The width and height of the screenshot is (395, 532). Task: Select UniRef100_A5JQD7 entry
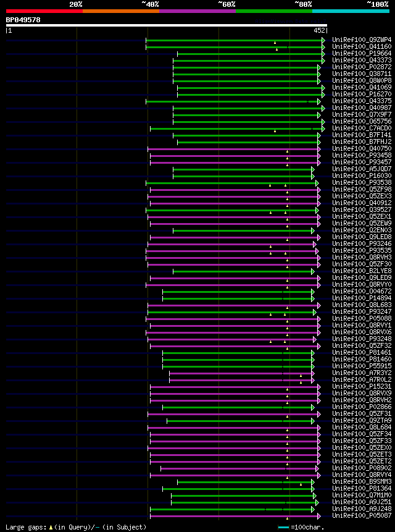pyautogui.click(x=362, y=169)
